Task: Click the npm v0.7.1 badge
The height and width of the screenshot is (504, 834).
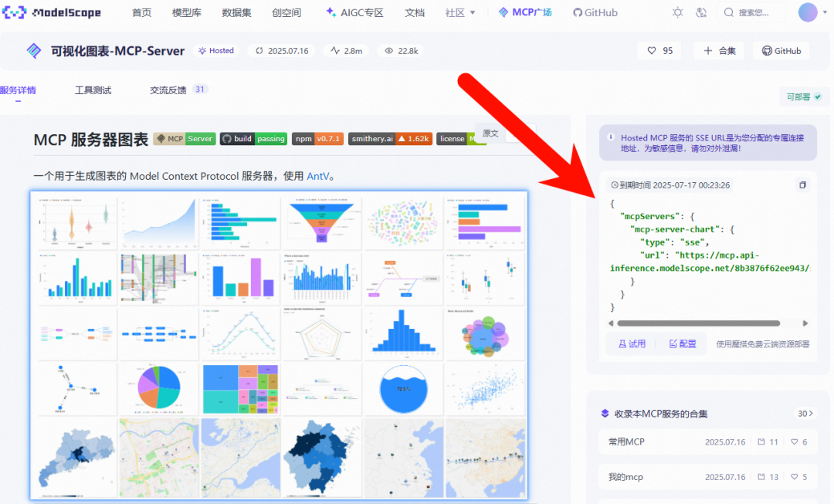Action: 317,139
